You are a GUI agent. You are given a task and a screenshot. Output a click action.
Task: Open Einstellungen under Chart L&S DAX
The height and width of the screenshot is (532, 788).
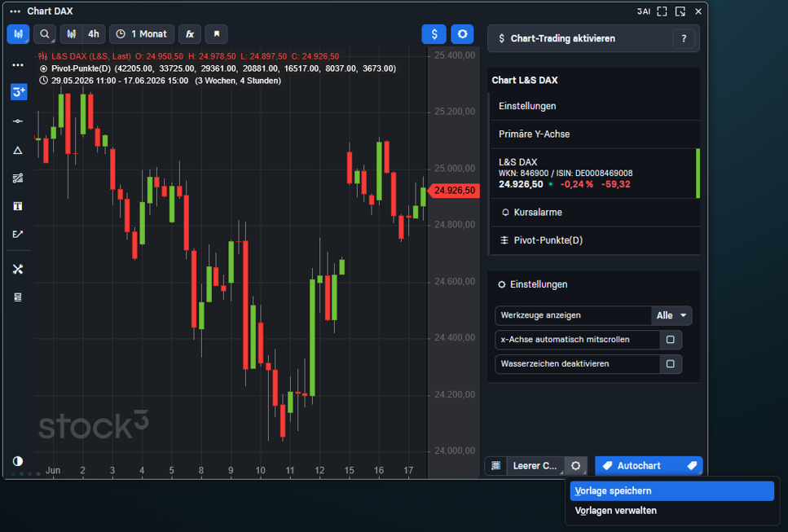[x=595, y=106]
